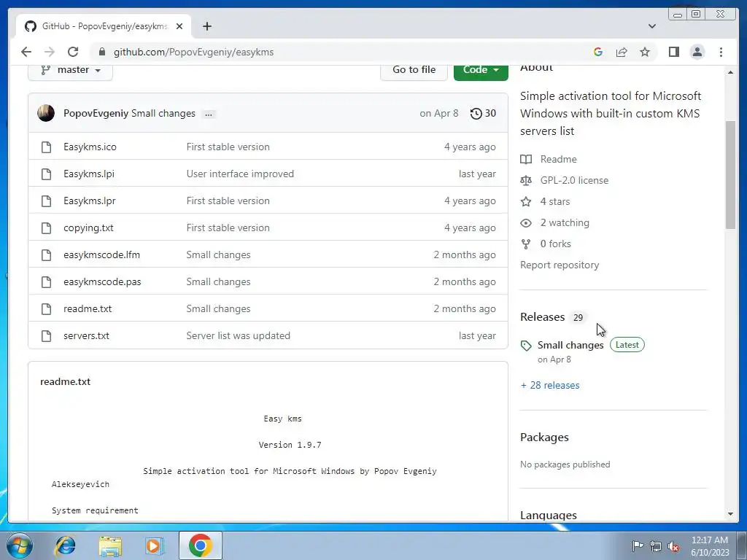
Task: Open '+ 28 releases' link
Action: pos(550,385)
